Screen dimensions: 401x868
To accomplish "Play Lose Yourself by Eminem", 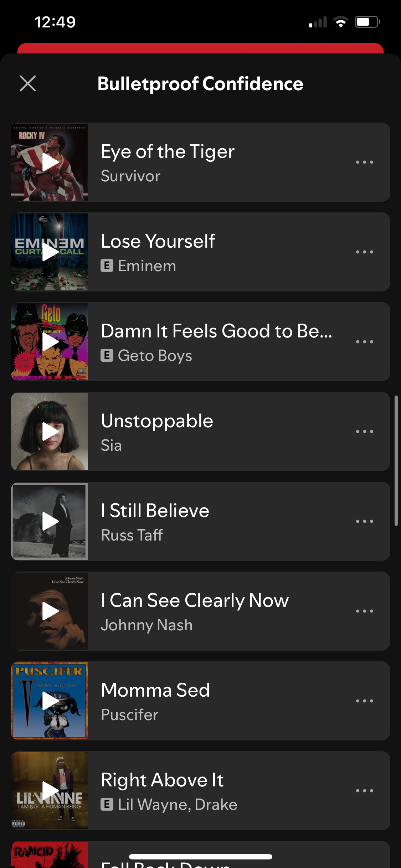I will (x=50, y=252).
